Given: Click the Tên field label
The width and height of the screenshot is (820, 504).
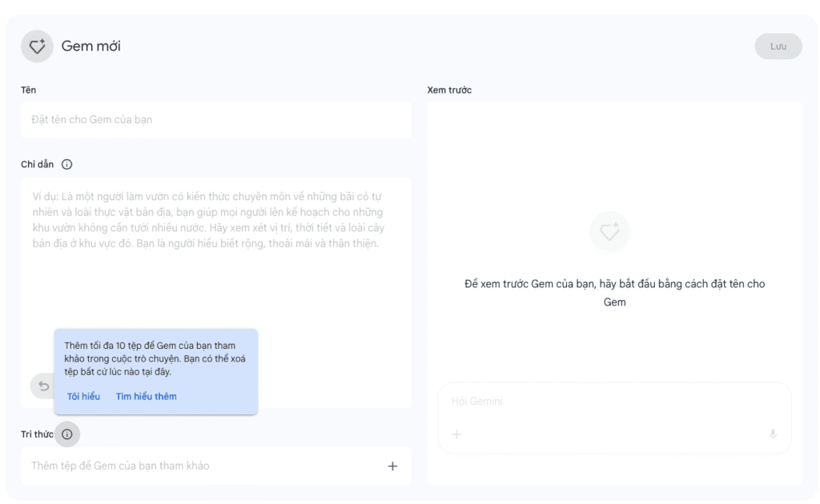Looking at the screenshot, I should pos(29,90).
